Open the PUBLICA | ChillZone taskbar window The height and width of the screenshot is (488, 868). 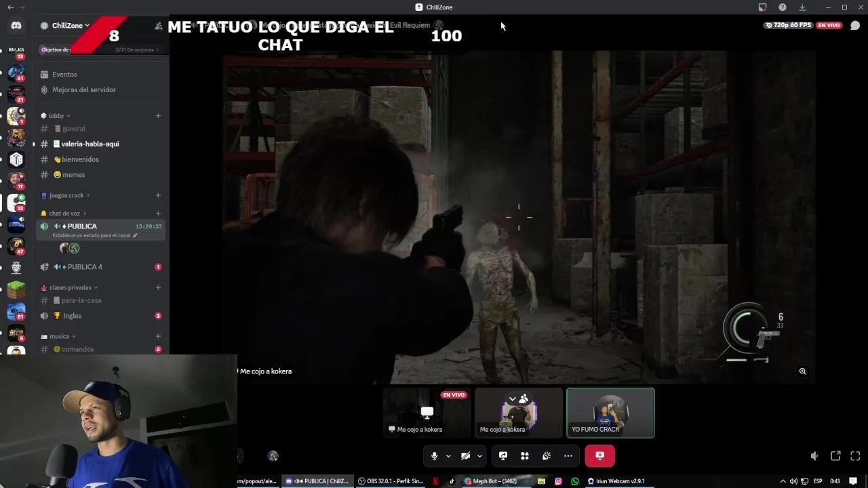click(317, 481)
